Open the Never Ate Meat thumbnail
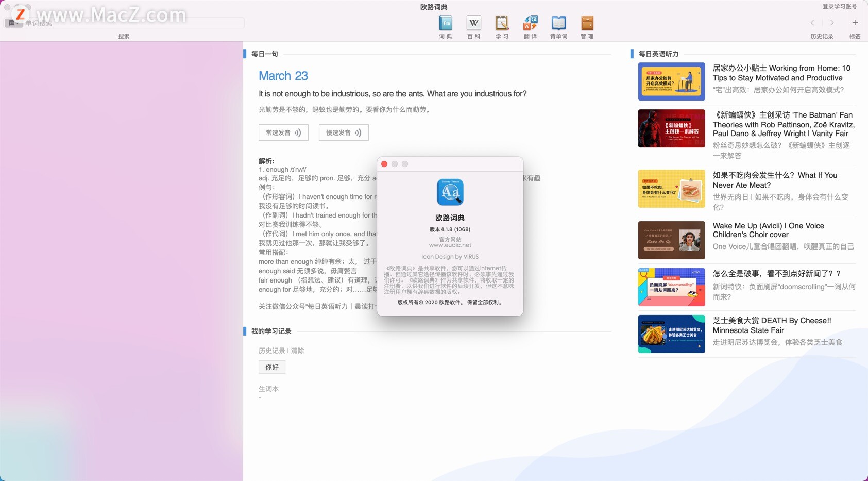This screenshot has height=481, width=868. (x=671, y=189)
